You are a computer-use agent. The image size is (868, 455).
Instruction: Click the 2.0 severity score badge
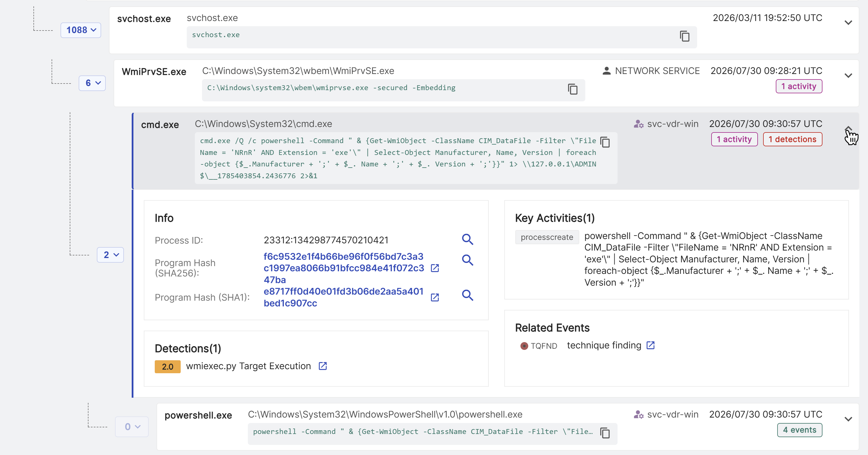pyautogui.click(x=167, y=367)
